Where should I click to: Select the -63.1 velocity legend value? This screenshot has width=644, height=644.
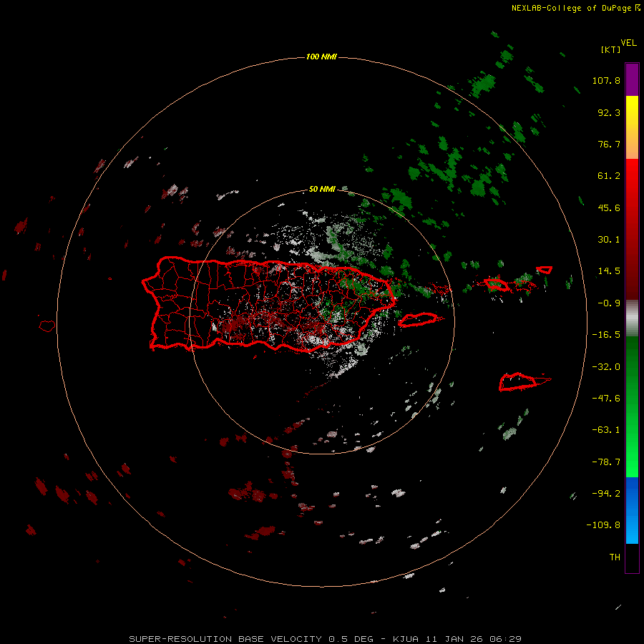coord(606,430)
